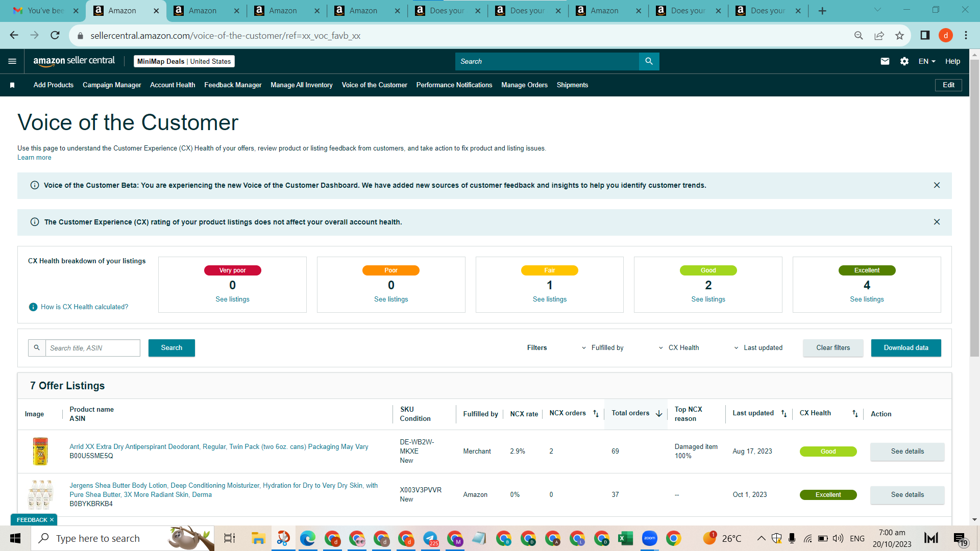Click Clear filters
The height and width of the screenshot is (551, 980).
(x=833, y=348)
